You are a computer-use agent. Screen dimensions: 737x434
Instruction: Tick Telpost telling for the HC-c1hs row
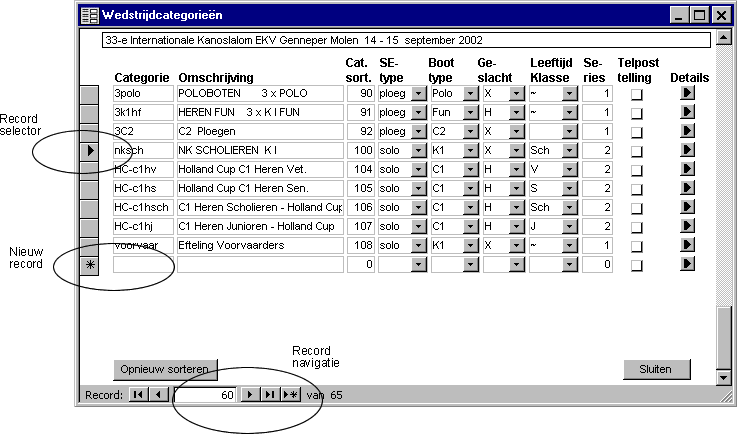point(636,189)
